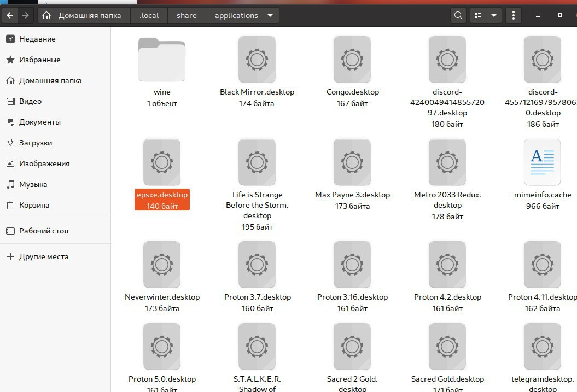Select the telegramdesktop.desktop icon
This screenshot has height=392, width=577.
[543, 347]
